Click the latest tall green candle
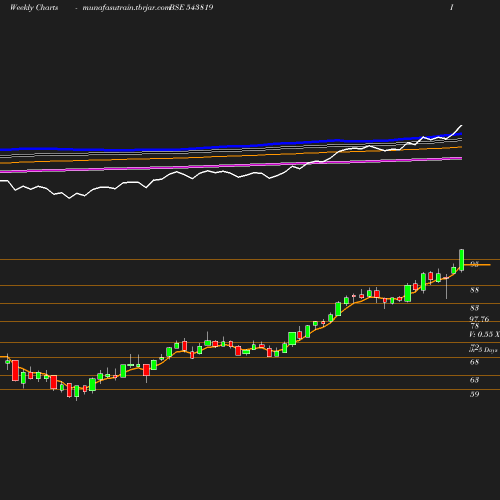The height and width of the screenshot is (500, 500). (462, 260)
